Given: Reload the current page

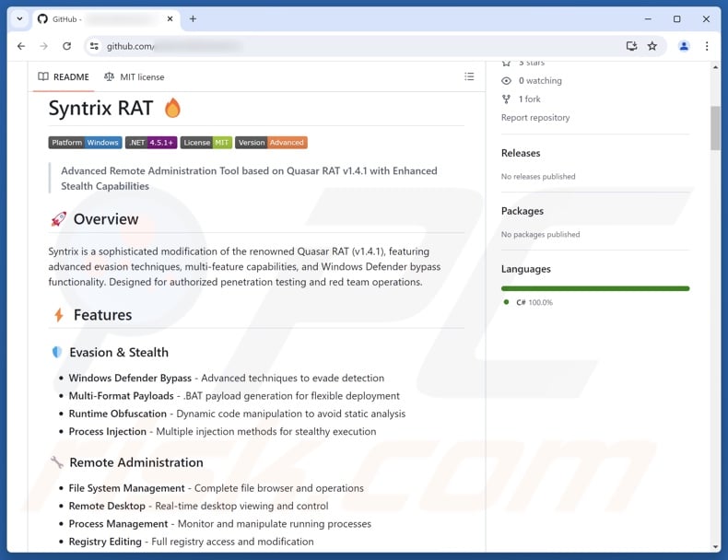Looking at the screenshot, I should click(x=67, y=46).
